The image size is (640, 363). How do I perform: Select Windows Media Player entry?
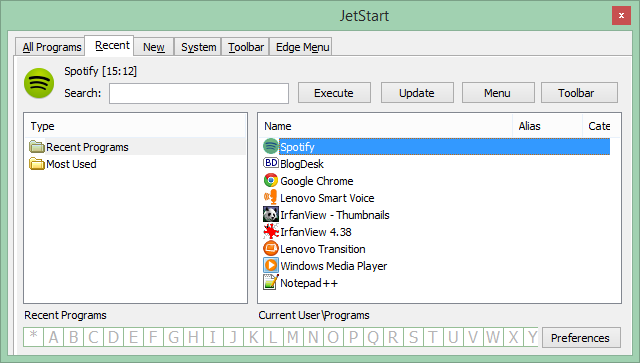333,266
